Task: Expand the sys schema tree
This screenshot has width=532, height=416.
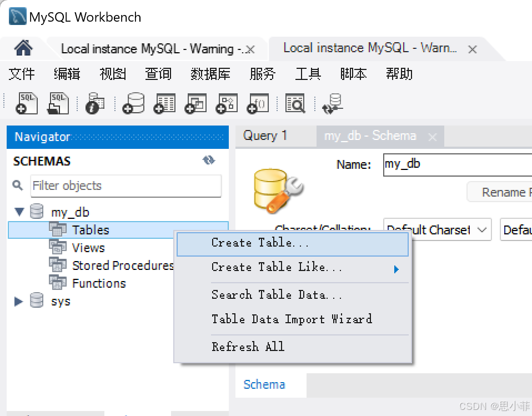Action: point(19,302)
